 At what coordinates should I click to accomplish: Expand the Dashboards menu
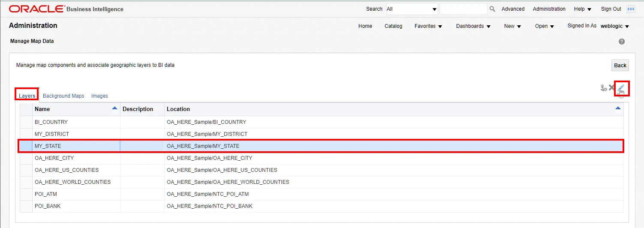(x=473, y=26)
